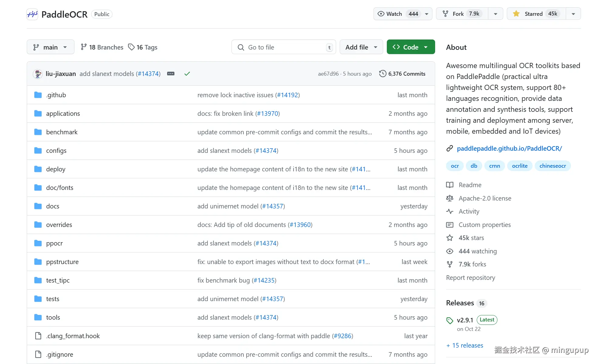Open the Apache-2.0 license link
The width and height of the screenshot is (598, 364).
coord(485,198)
